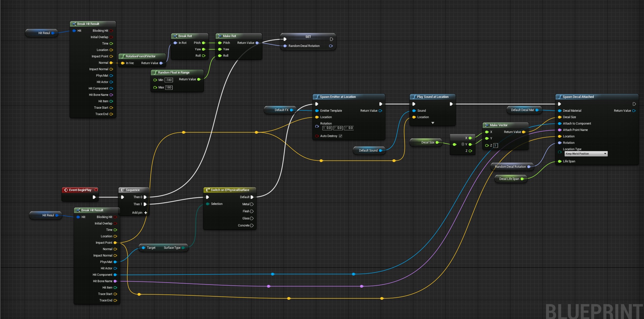Click the Rotation R field on Spawn Emitter
This screenshot has height=319, width=644.
pyautogui.click(x=327, y=128)
